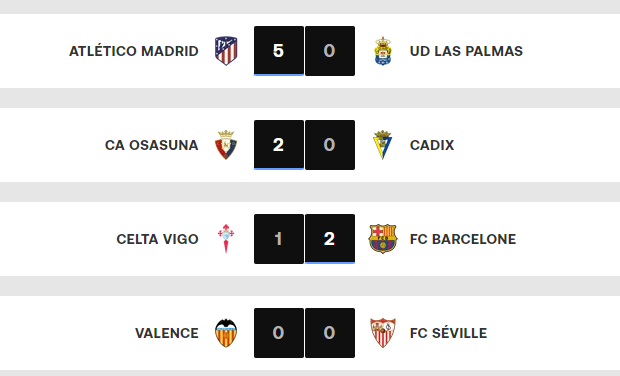Select the CA Osasuna crest logo
Screen dimensions: 620x376
pos(226,145)
